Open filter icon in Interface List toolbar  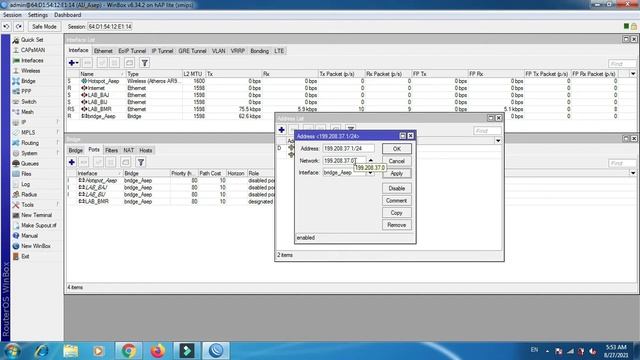(x=144, y=63)
